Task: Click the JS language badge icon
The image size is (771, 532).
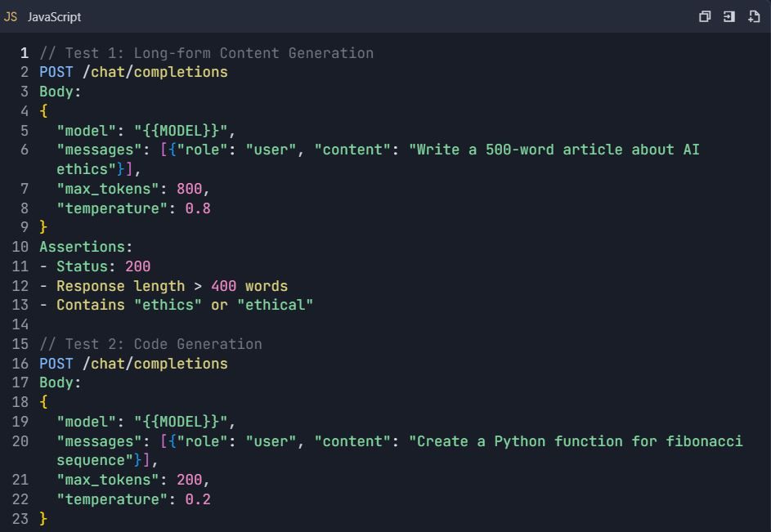Action: pos(11,16)
